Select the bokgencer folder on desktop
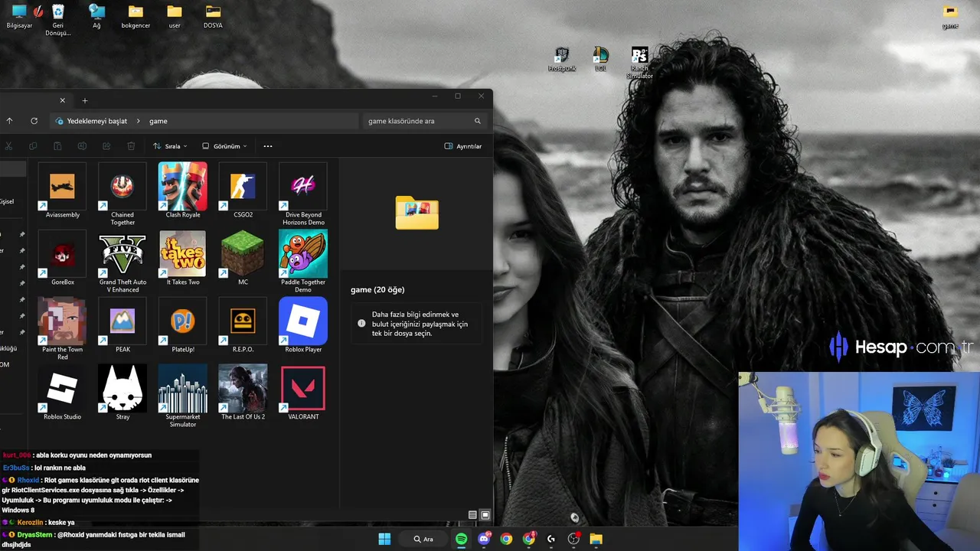The height and width of the screenshot is (551, 980). (x=136, y=17)
